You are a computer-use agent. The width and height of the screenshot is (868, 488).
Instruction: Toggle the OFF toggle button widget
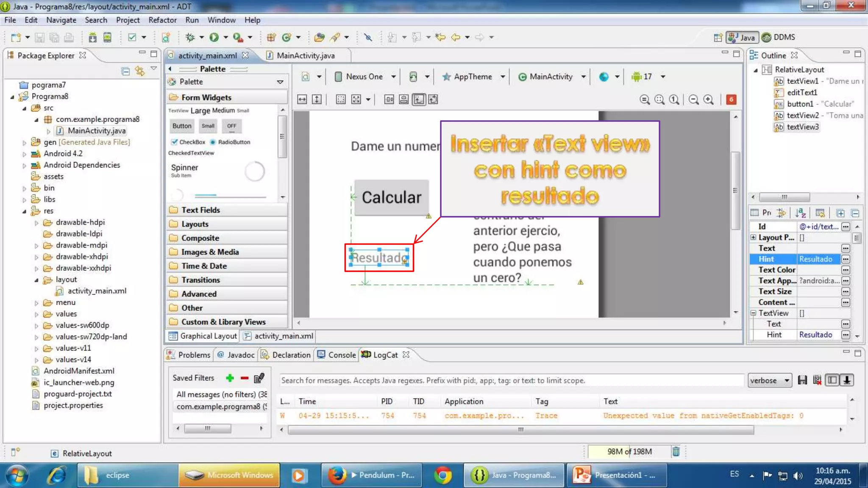point(231,126)
